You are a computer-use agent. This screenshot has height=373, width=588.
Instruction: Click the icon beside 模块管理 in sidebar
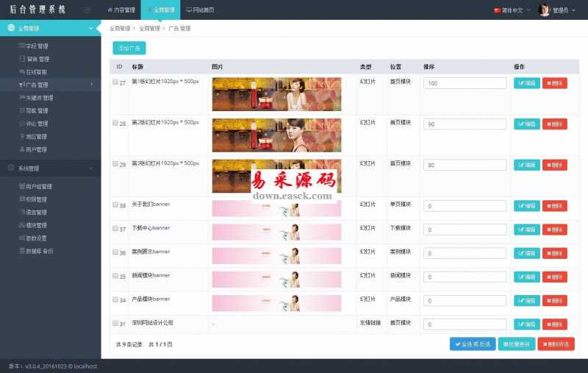pyautogui.click(x=22, y=225)
